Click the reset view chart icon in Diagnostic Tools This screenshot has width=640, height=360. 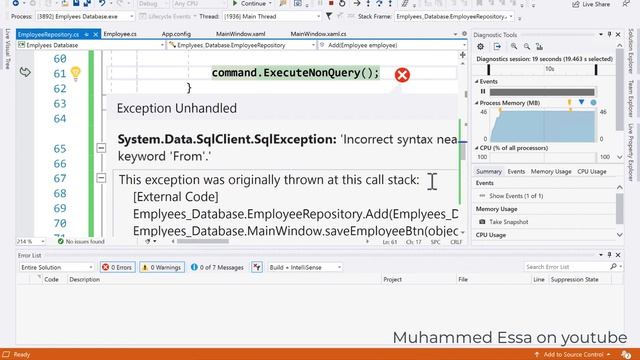coord(540,47)
